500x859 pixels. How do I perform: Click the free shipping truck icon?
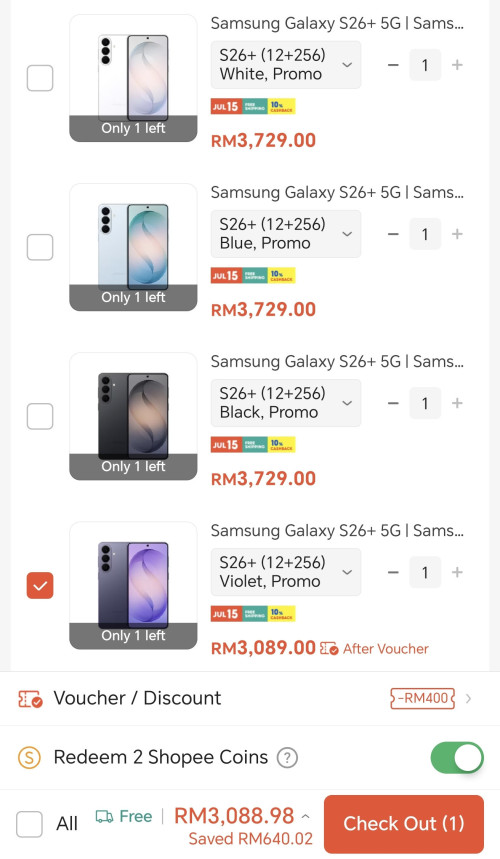[x=104, y=817]
